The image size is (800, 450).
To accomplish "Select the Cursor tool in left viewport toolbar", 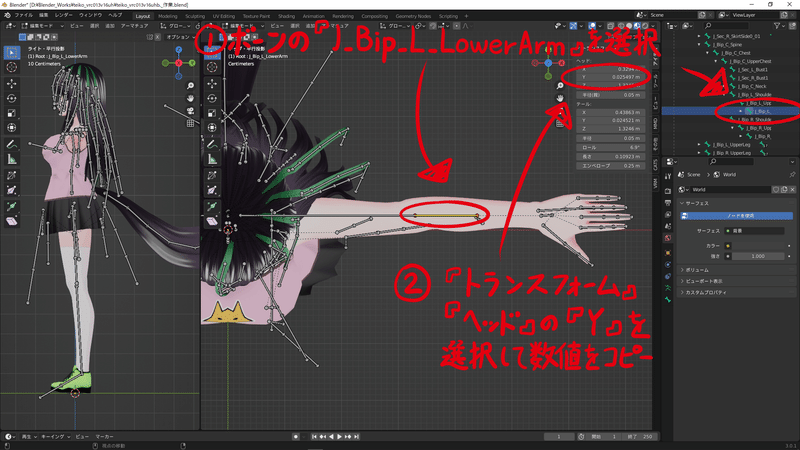I will pyautogui.click(x=12, y=67).
